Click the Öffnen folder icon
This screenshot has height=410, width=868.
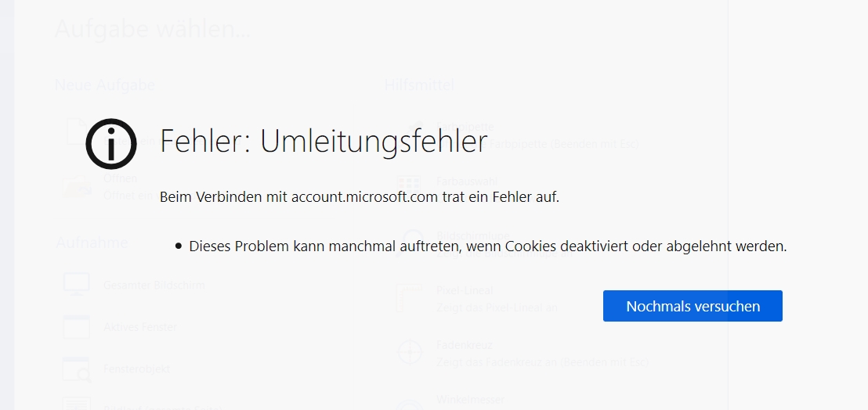point(76,186)
